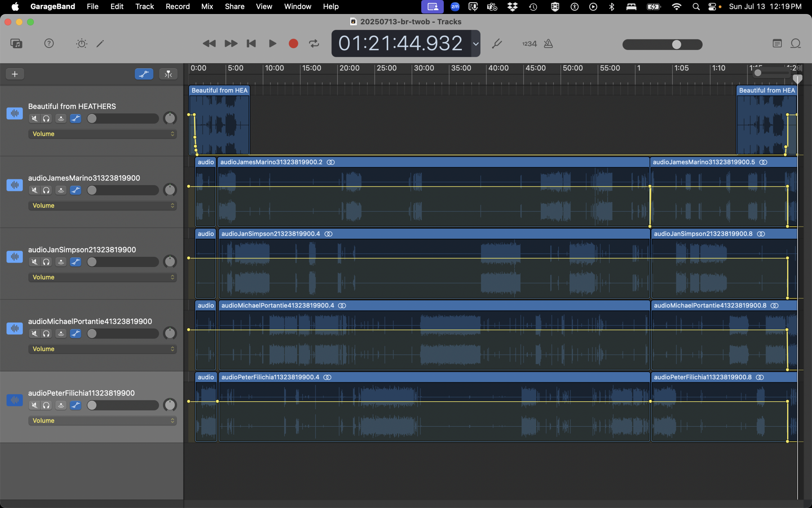Click the Tuner fork icon
The width and height of the screenshot is (812, 508).
click(497, 43)
